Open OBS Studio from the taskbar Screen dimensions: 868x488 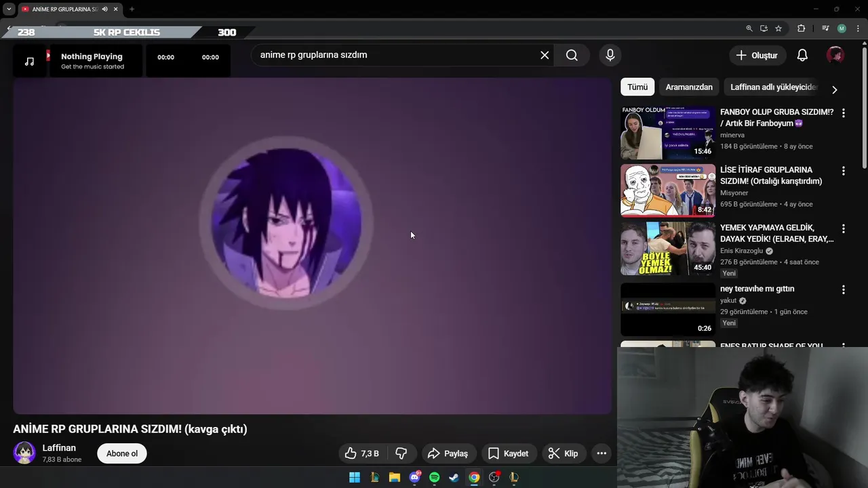[494, 477]
